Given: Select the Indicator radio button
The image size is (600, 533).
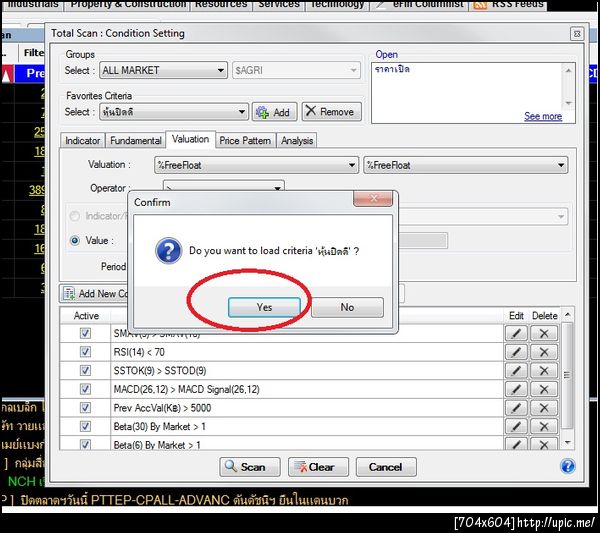Looking at the screenshot, I should 75,216.
